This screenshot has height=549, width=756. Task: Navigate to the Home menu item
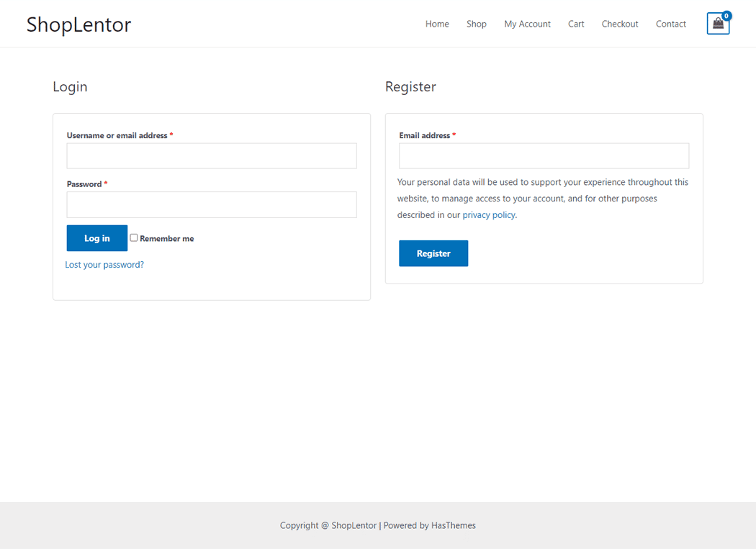pos(437,24)
